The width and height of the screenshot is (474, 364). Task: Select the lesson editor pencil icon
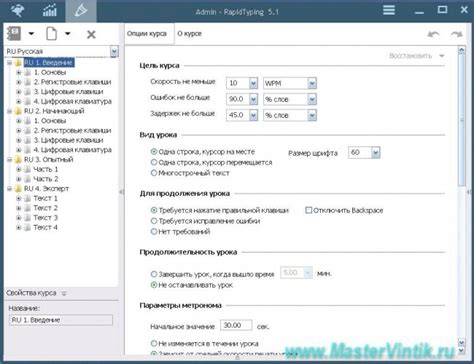click(x=81, y=11)
